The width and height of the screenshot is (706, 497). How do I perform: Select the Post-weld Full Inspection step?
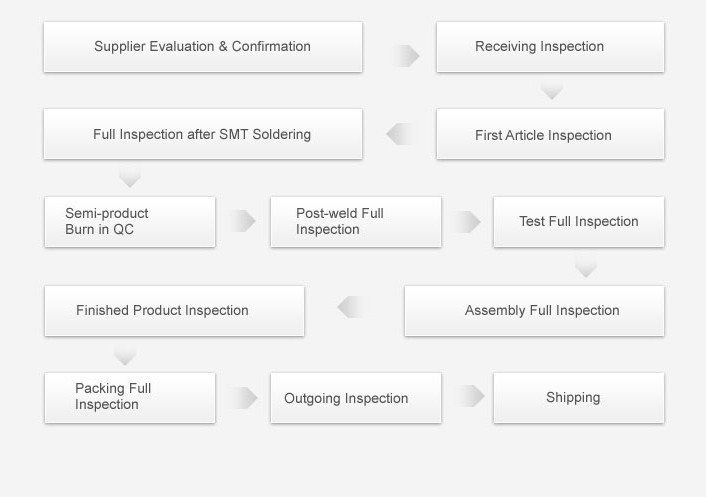(x=356, y=221)
